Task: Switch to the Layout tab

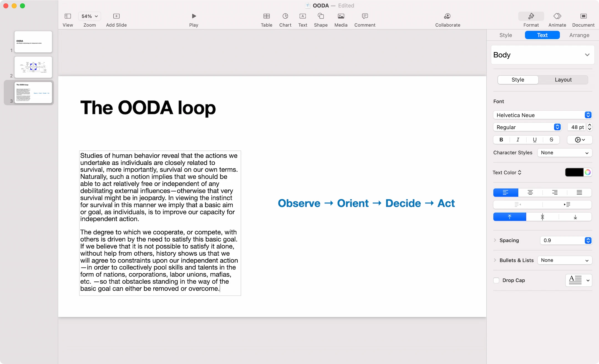Action: 563,80
